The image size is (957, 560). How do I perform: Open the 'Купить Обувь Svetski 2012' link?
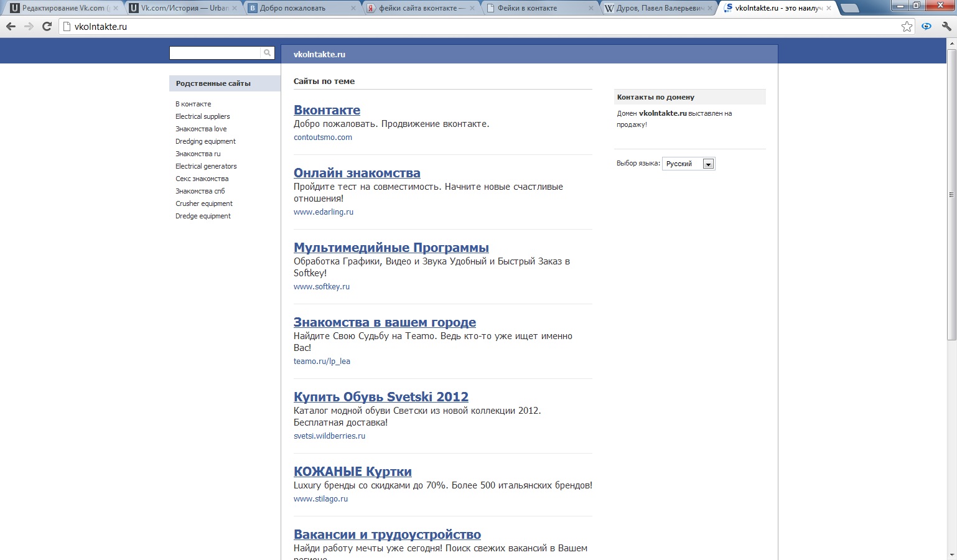tap(381, 397)
